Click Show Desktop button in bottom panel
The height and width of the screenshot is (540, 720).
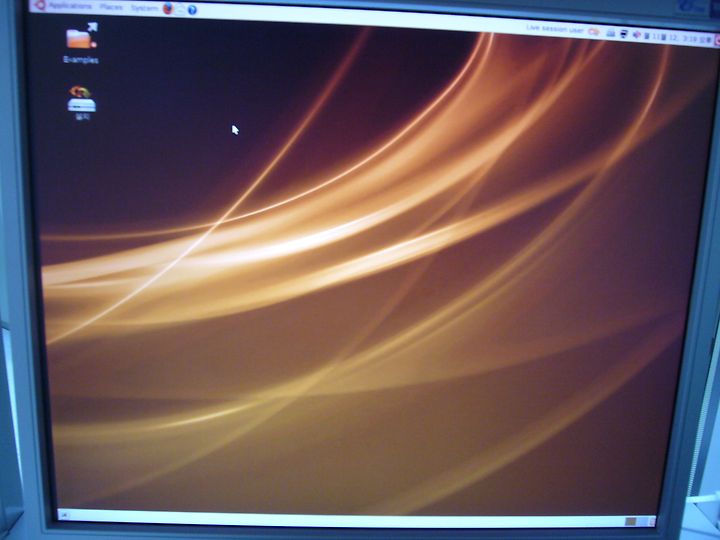click(63, 515)
